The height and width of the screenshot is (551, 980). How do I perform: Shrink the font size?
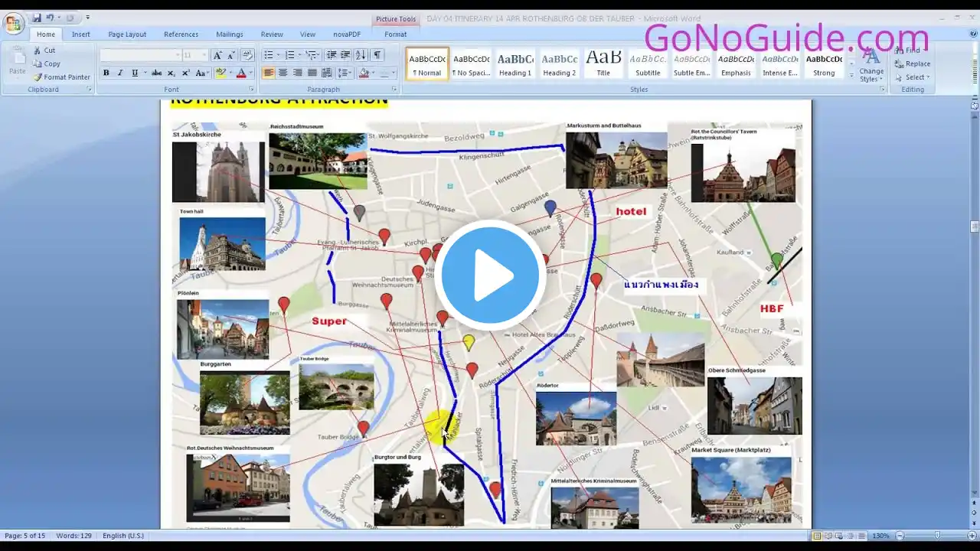pyautogui.click(x=230, y=55)
